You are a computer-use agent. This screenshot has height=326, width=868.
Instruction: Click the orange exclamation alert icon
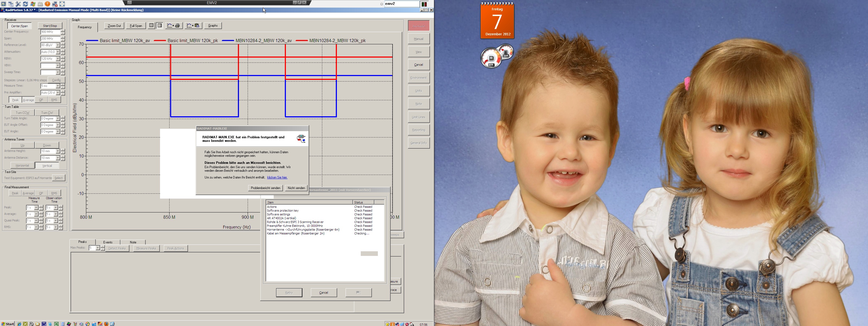[47, 4]
